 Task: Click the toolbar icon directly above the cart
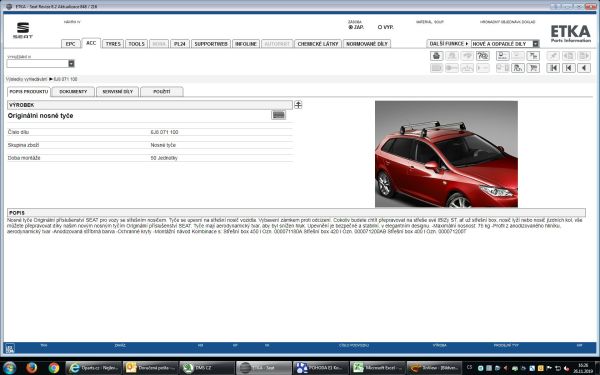533,56
